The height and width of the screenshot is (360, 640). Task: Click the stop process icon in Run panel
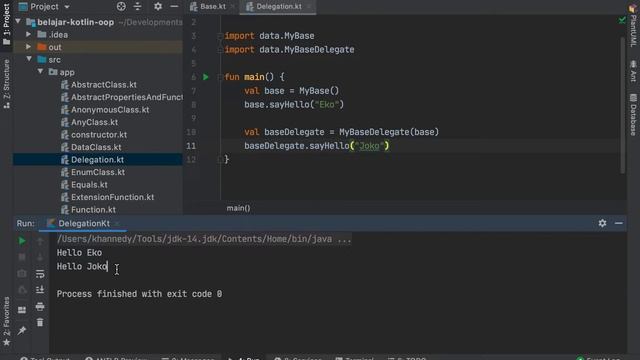tap(22, 257)
